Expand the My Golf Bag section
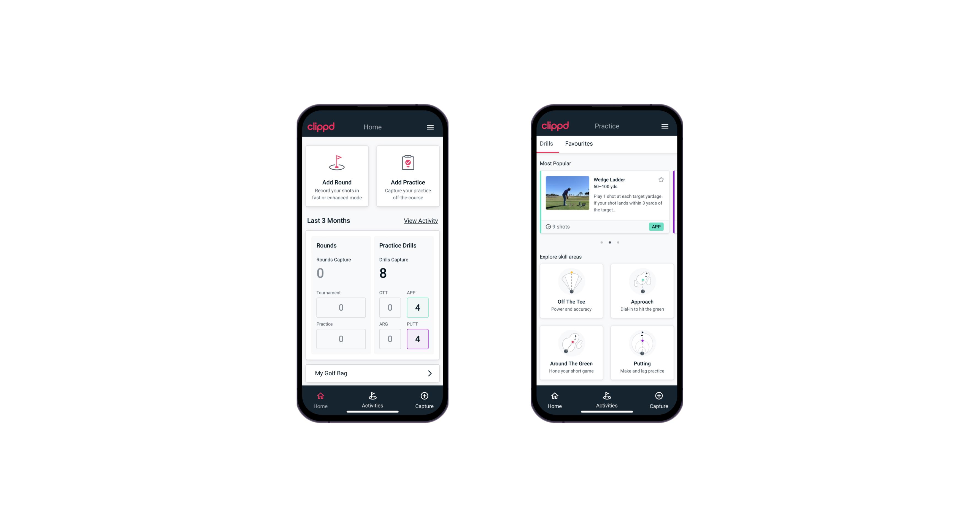980x527 pixels. pyautogui.click(x=429, y=373)
